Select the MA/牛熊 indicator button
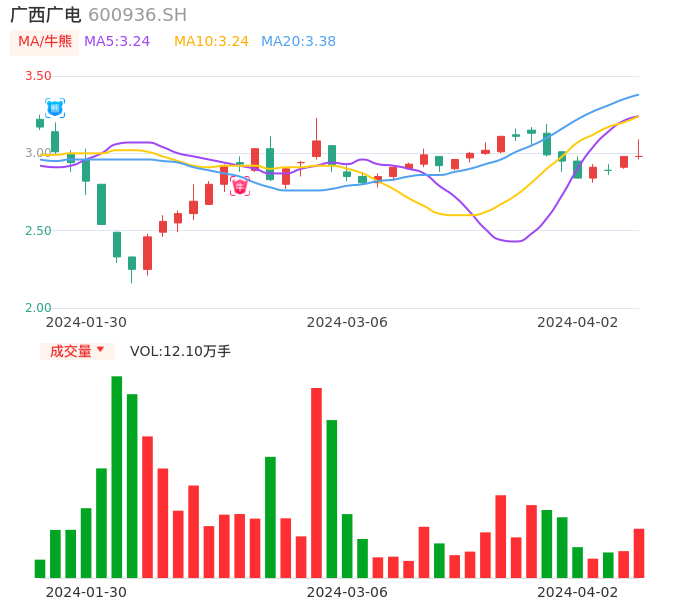Screen dimensions: 686x606 tap(45, 41)
